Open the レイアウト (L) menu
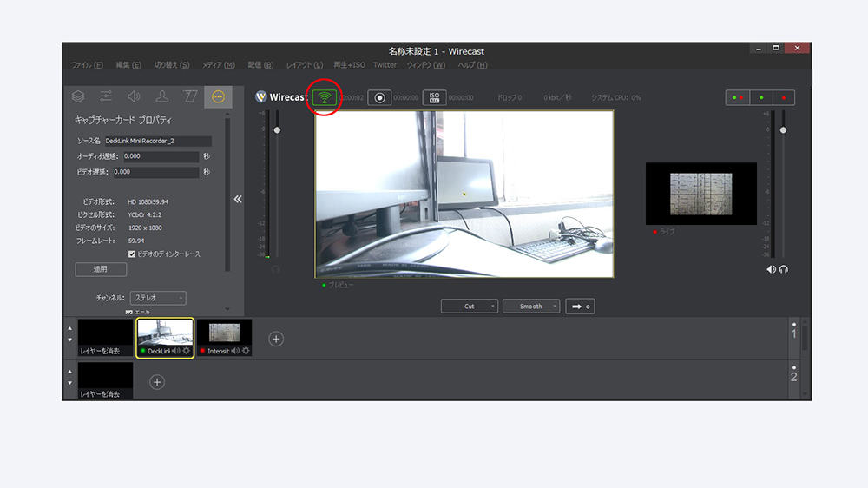The height and width of the screenshot is (488, 868). pos(305,65)
